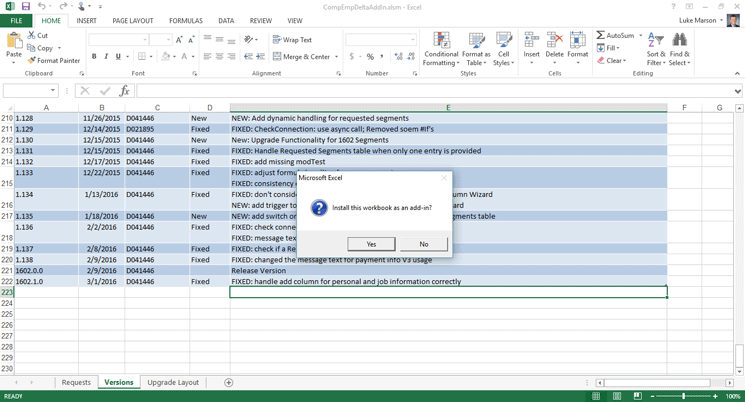Open the FILE tab
This screenshot has height=402, width=745.
point(16,20)
